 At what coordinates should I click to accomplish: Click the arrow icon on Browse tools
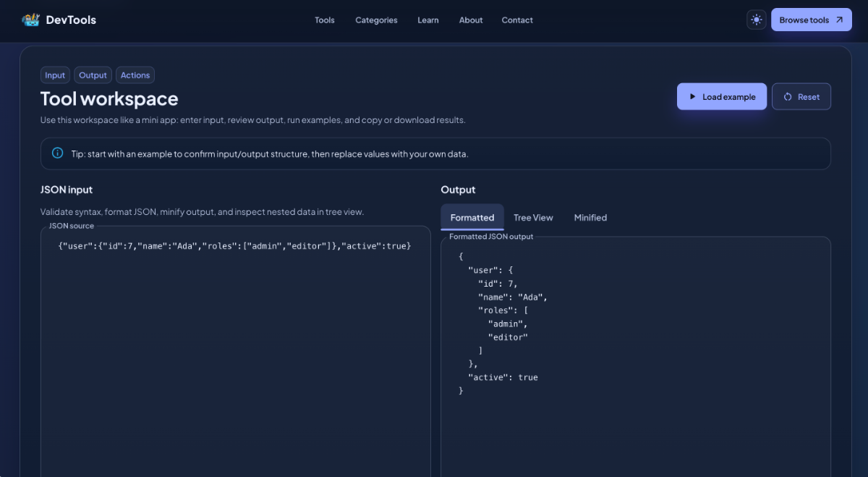click(839, 20)
